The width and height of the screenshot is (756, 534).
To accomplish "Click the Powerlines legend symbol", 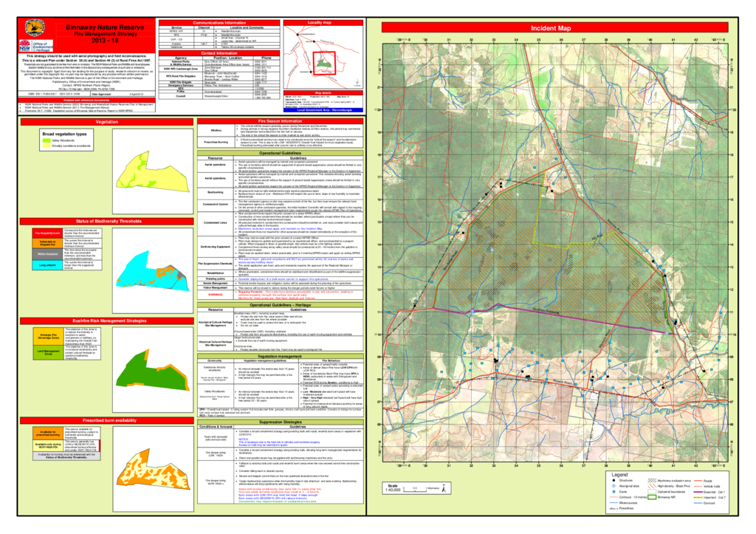I will 614,508.
